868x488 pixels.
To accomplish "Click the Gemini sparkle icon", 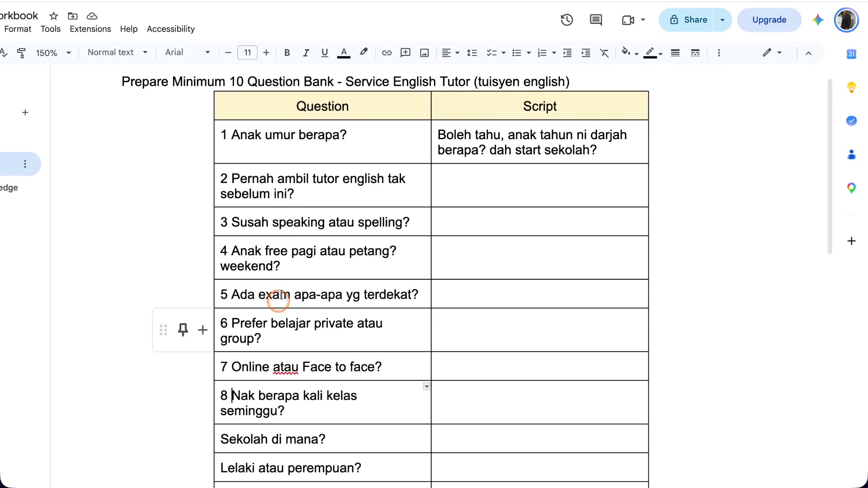I will click(817, 20).
